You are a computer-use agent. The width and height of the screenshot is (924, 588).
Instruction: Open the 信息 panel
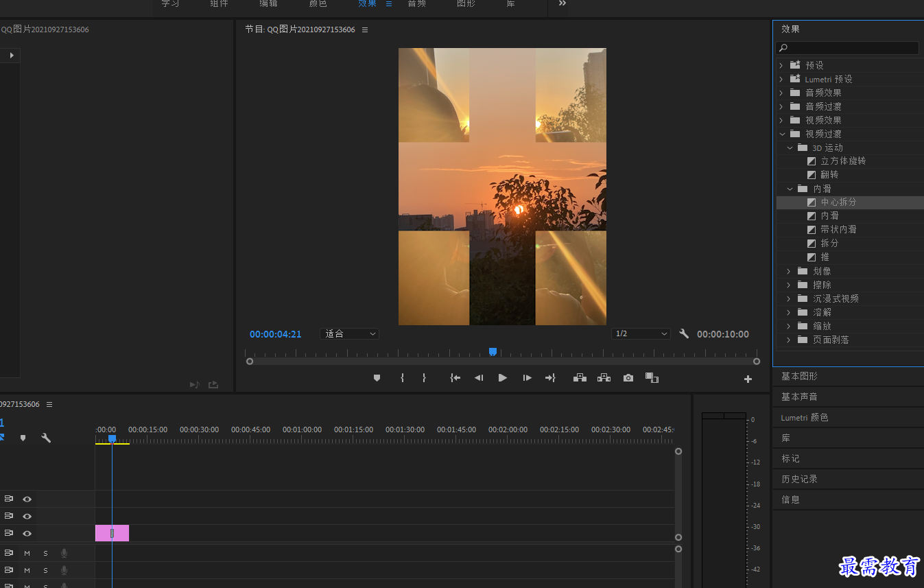(790, 499)
